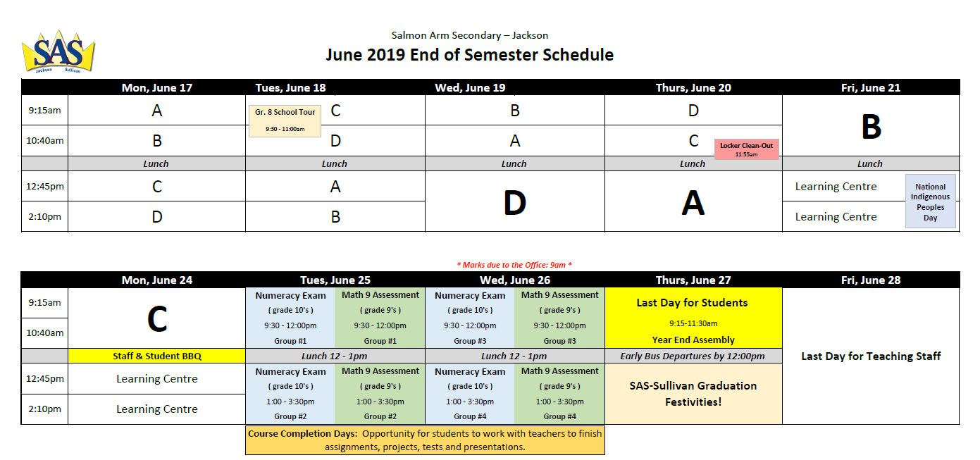Select the Fri, June 21 column header
The image size is (980, 460).
tap(870, 87)
